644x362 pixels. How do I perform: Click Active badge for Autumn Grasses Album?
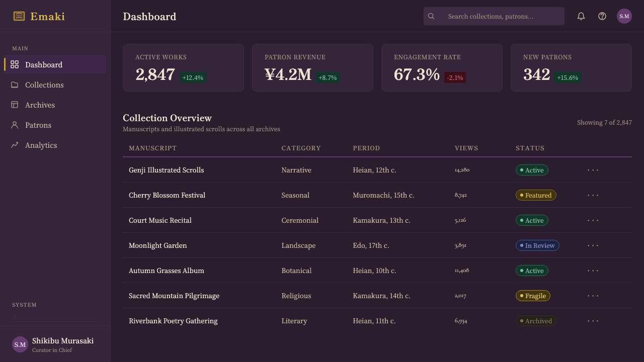tap(532, 270)
